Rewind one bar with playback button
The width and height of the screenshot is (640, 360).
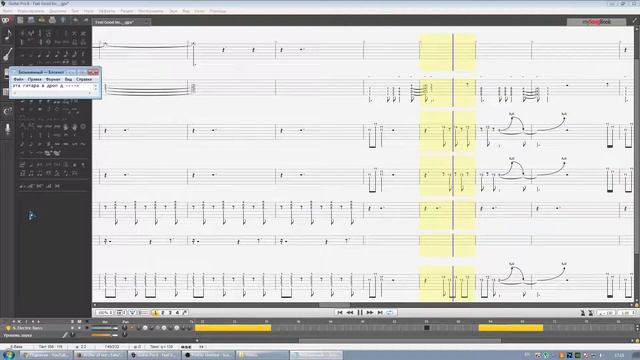350,313
